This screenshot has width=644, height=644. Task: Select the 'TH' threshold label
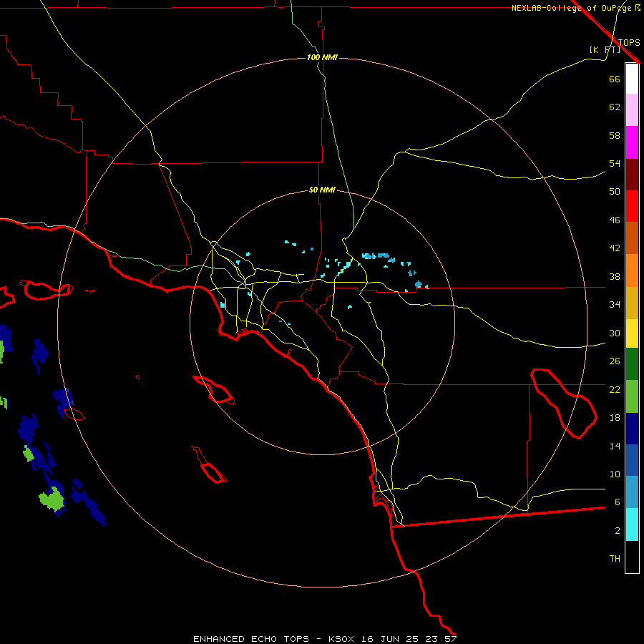tap(615, 558)
